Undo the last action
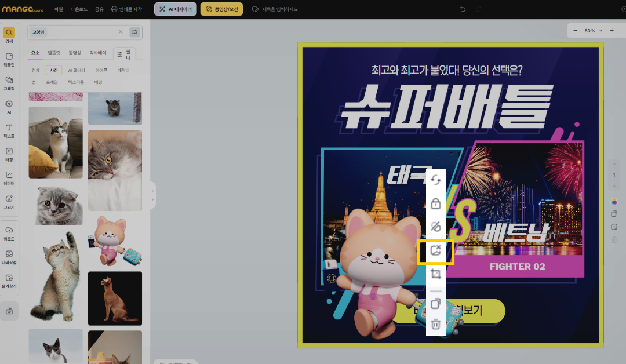 pos(463,9)
